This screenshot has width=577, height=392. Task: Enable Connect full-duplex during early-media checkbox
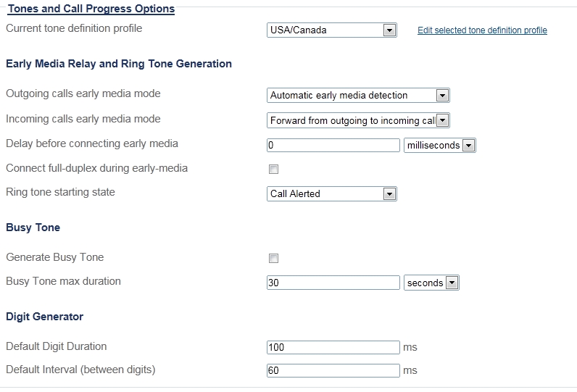click(x=273, y=170)
